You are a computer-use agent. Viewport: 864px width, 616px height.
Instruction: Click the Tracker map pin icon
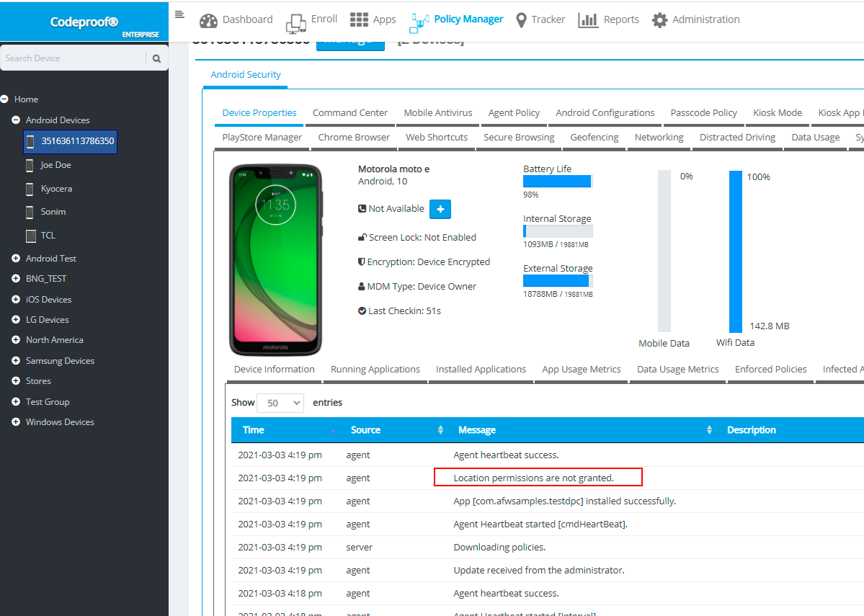(x=521, y=20)
